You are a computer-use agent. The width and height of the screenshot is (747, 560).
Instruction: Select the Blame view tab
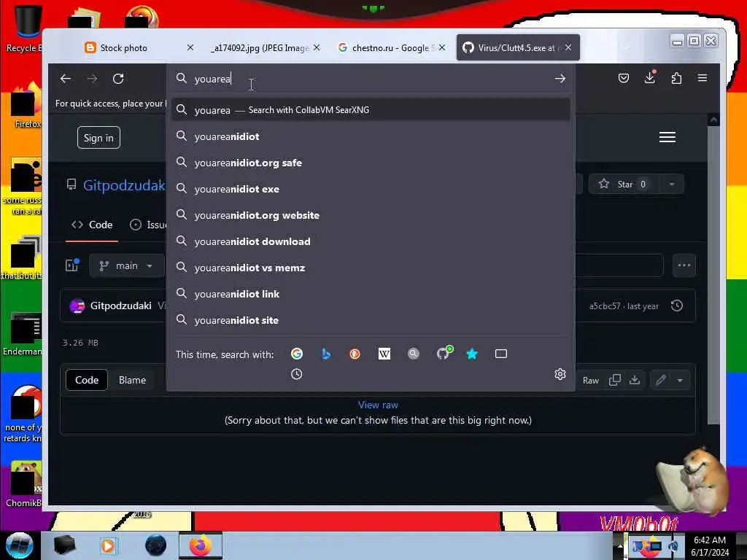[132, 380]
